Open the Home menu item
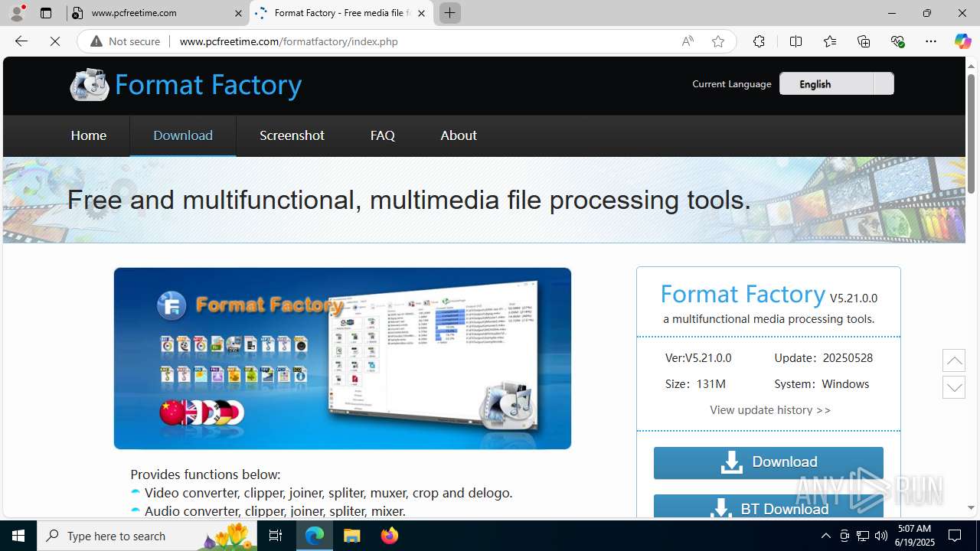Image resolution: width=980 pixels, height=551 pixels. click(x=89, y=135)
